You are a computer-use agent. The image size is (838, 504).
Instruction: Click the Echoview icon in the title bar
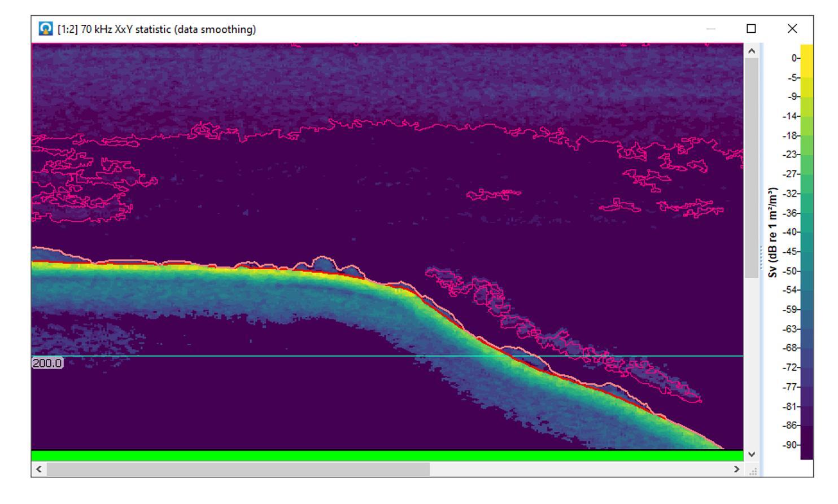point(46,29)
